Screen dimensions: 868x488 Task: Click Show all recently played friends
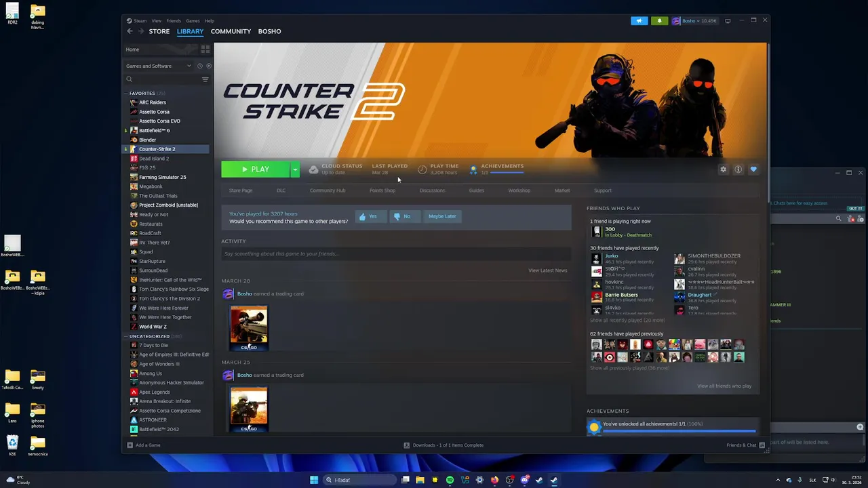click(627, 320)
